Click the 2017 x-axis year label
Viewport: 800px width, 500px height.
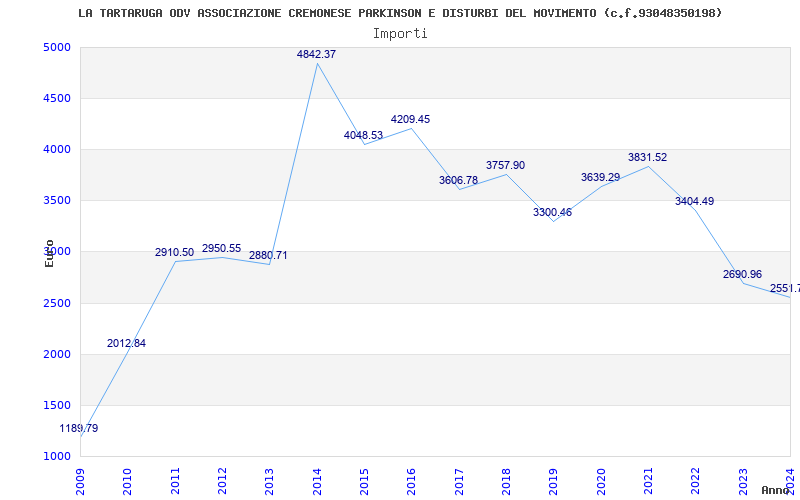click(x=459, y=481)
